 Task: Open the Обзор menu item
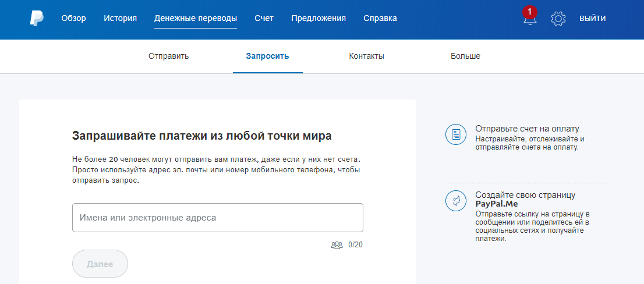(x=73, y=18)
